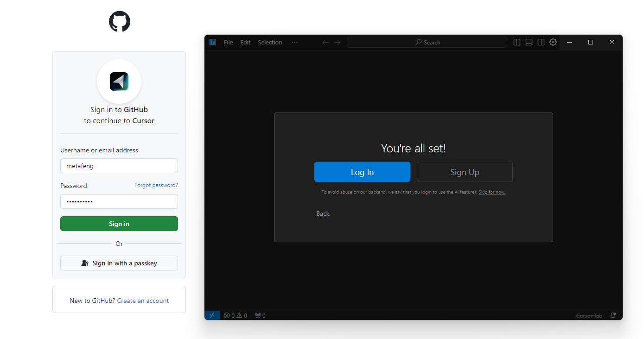Image resolution: width=644 pixels, height=339 pixels.
Task: Click the Sign Up button in Cursor
Action: [x=465, y=172]
